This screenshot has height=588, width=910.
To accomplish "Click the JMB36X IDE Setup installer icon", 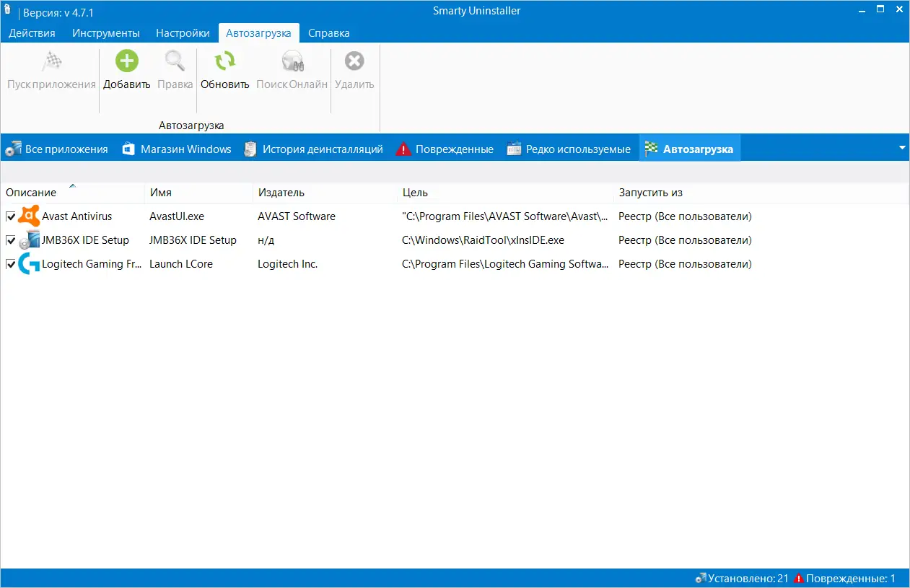I will [x=29, y=240].
